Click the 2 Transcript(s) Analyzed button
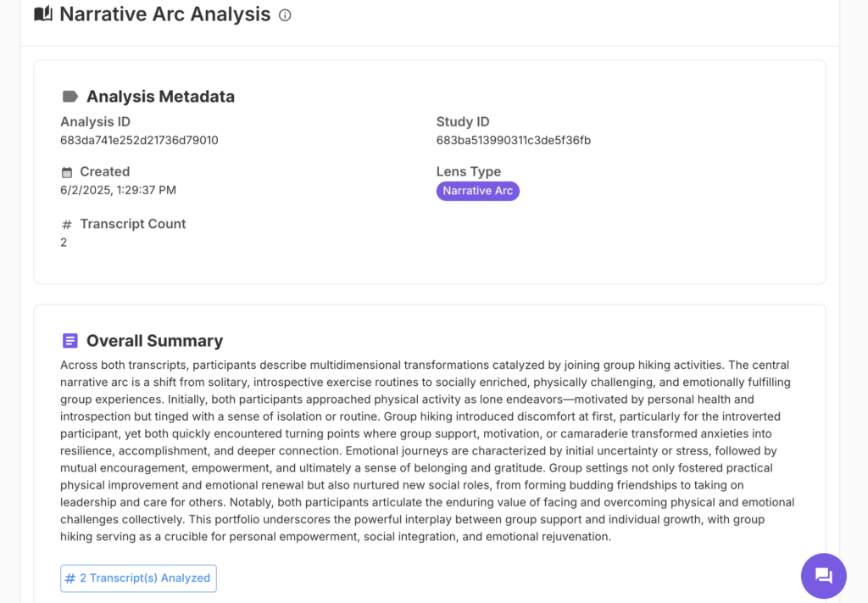 pos(138,578)
